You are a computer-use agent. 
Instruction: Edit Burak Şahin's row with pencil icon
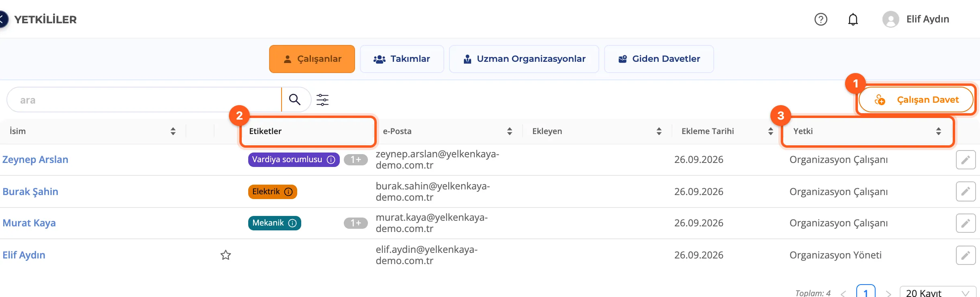tap(966, 191)
